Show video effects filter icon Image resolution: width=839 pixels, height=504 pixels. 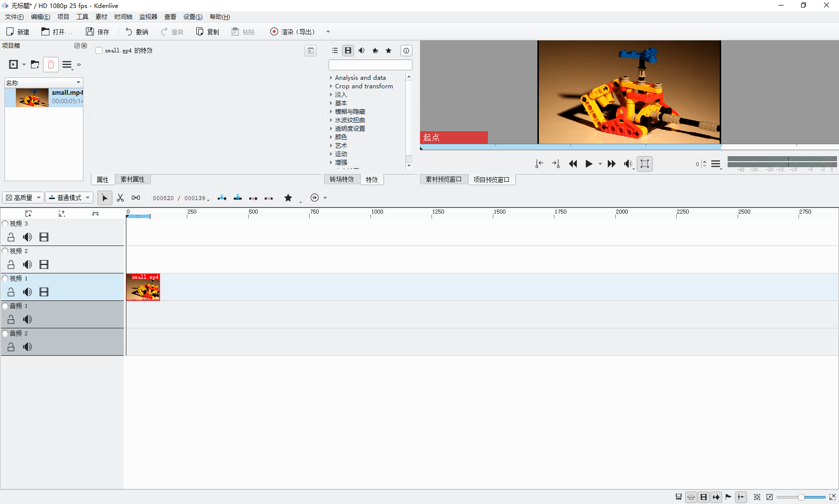[x=348, y=50]
